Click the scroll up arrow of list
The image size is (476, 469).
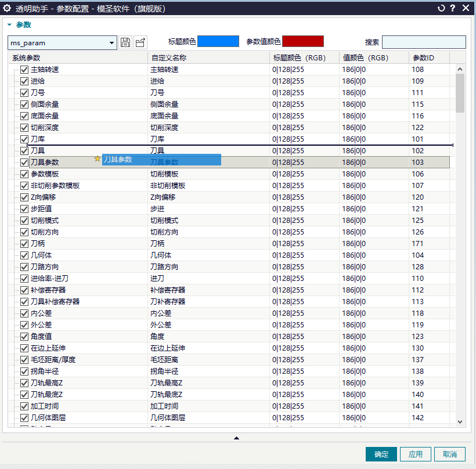tap(460, 69)
